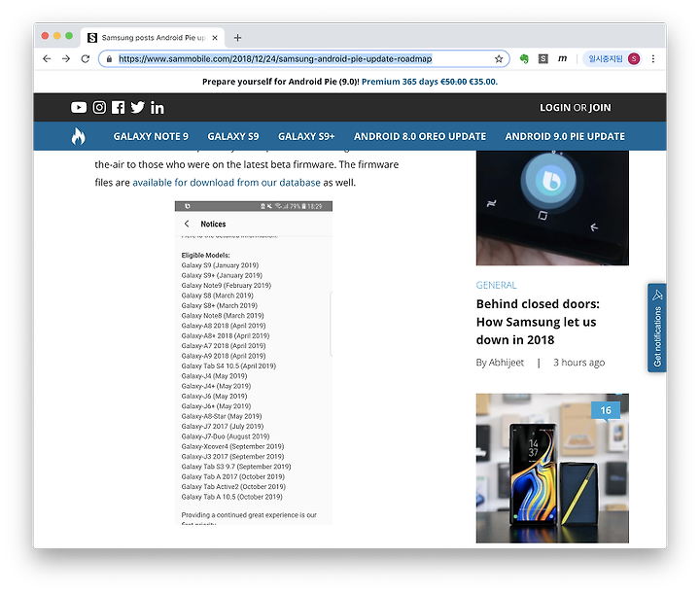The image size is (700, 593).
Task: Click the 16 comments badge
Action: point(606,410)
